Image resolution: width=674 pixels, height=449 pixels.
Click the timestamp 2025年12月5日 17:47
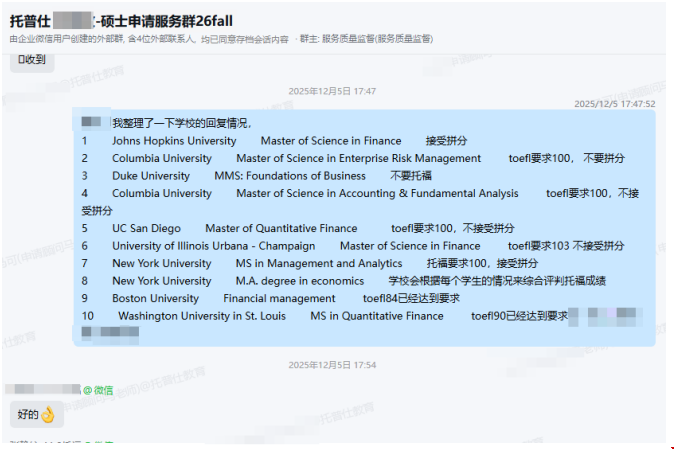332,91
